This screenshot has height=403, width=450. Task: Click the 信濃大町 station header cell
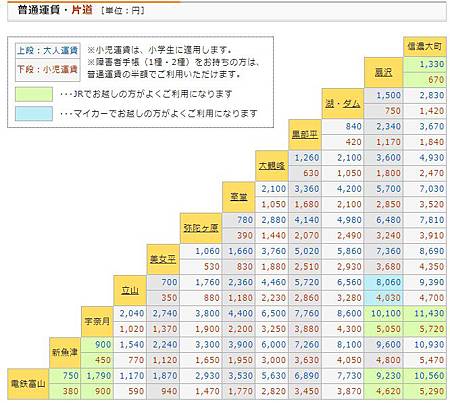click(425, 47)
